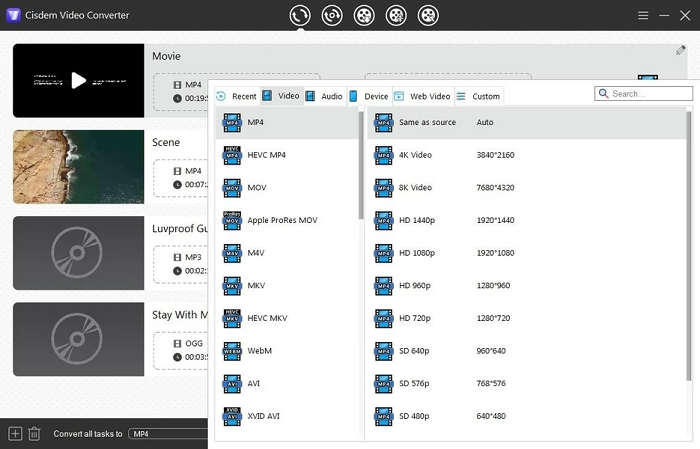Open the Convert all tasks to dropdown
Image resolution: width=700 pixels, height=449 pixels.
pyautogui.click(x=168, y=434)
